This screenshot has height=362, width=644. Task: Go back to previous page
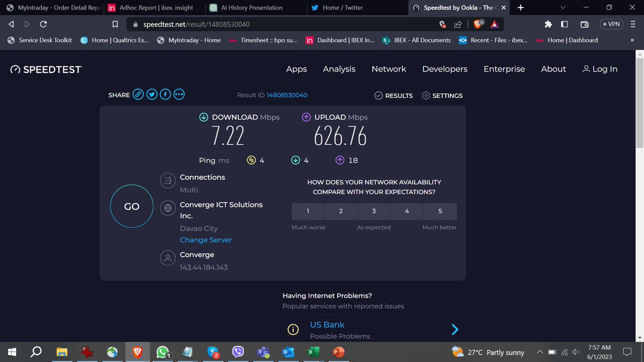[11, 24]
